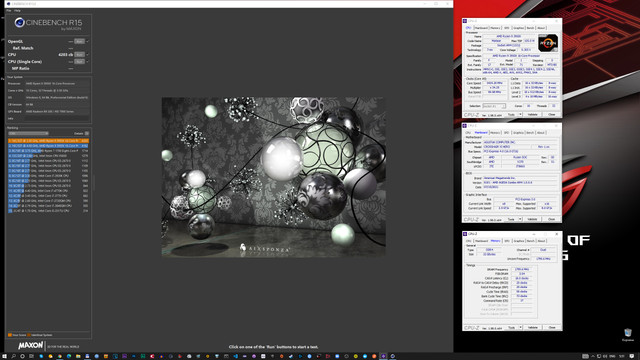Switch to CPU tab in bottom CPU-Z window
The image size is (640, 360).
(469, 241)
